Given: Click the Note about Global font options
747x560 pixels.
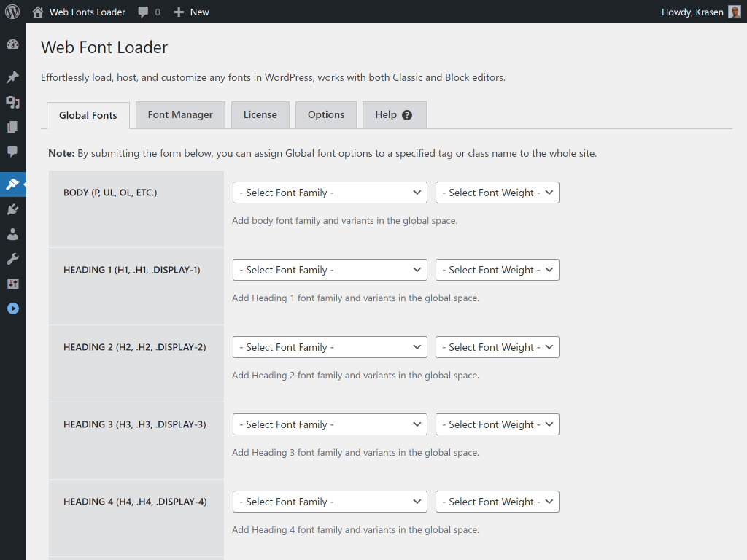Looking at the screenshot, I should pyautogui.click(x=322, y=153).
